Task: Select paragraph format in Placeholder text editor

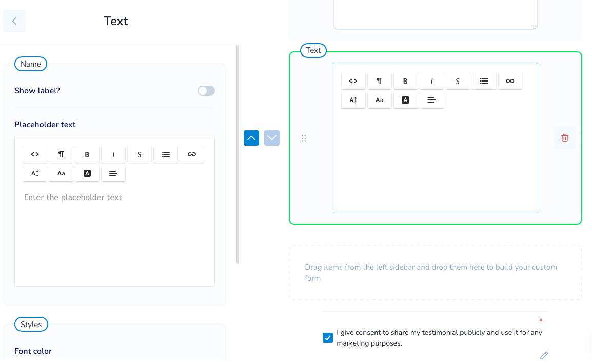Action: pyautogui.click(x=61, y=154)
